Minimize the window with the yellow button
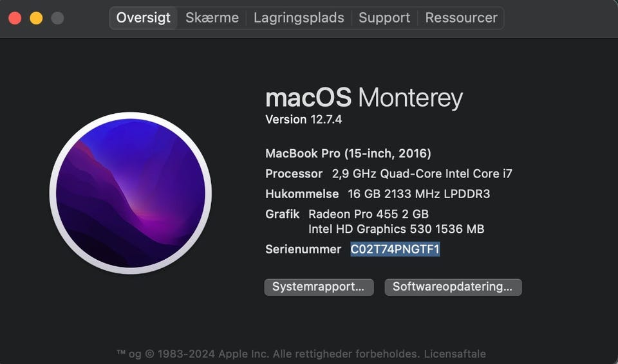618x364 pixels. click(36, 18)
